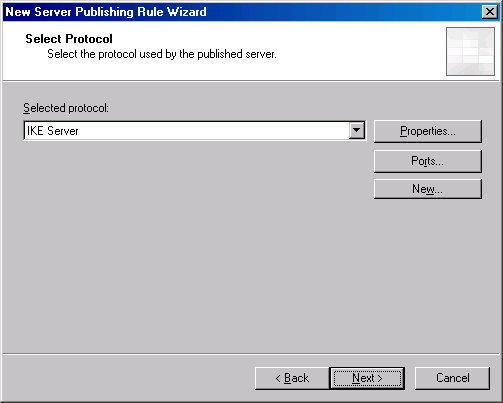Create a New protocol definition

[428, 189]
